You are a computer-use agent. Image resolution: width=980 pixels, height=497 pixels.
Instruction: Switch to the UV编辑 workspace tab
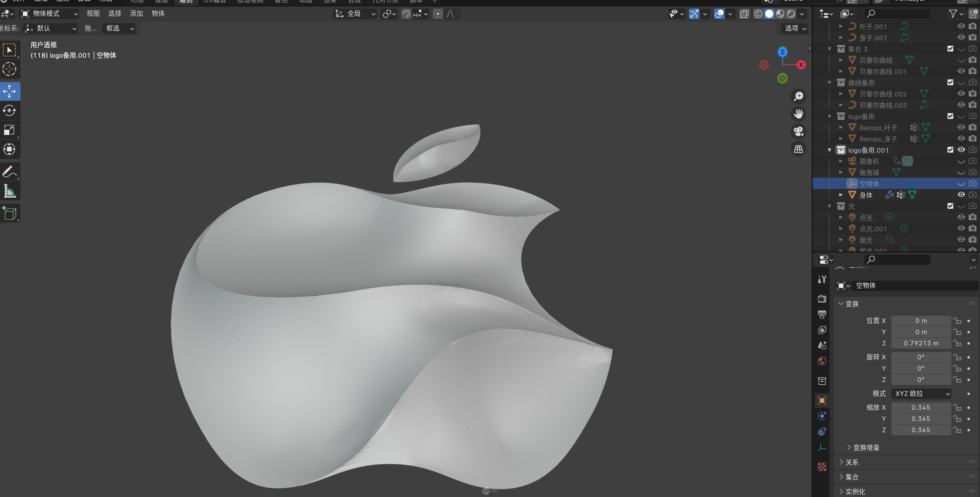click(215, 2)
